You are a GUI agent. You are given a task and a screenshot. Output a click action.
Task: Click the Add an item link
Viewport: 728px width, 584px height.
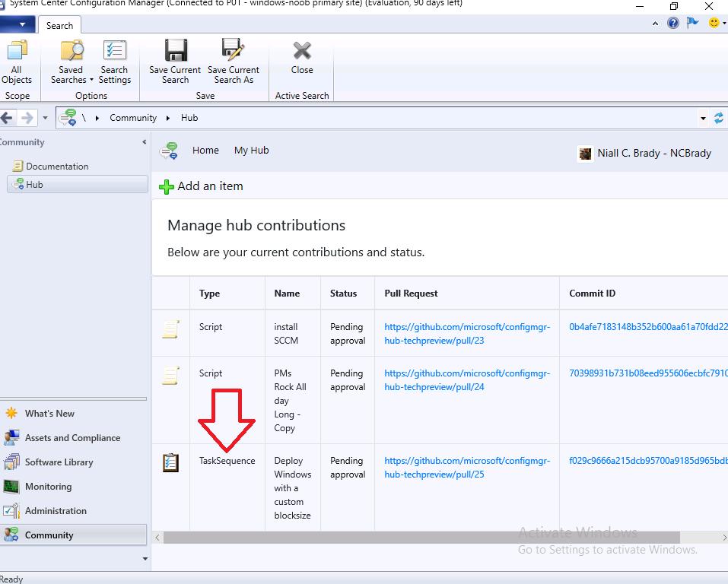pos(210,186)
